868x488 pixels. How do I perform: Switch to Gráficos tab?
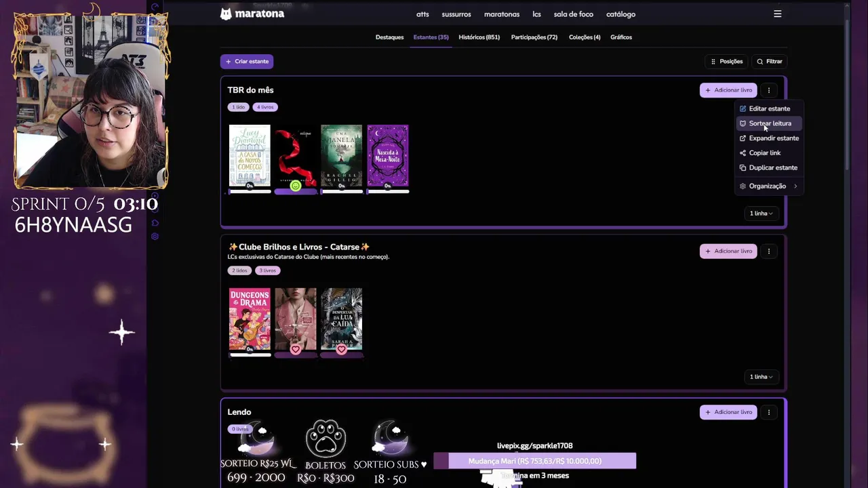pos(621,37)
